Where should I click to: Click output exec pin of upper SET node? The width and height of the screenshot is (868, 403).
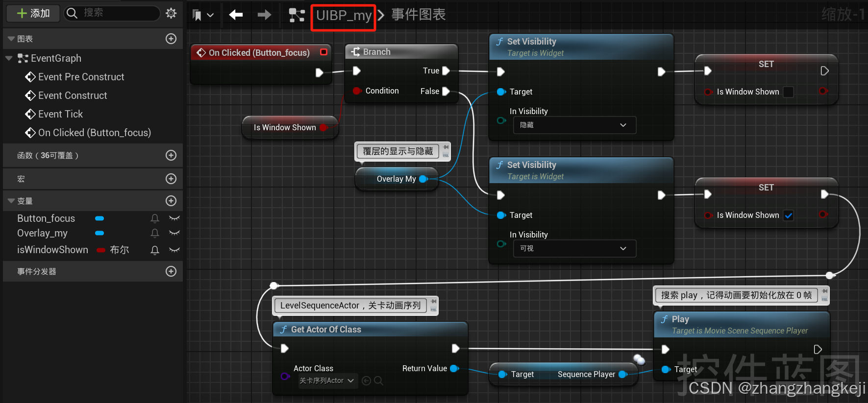point(824,71)
